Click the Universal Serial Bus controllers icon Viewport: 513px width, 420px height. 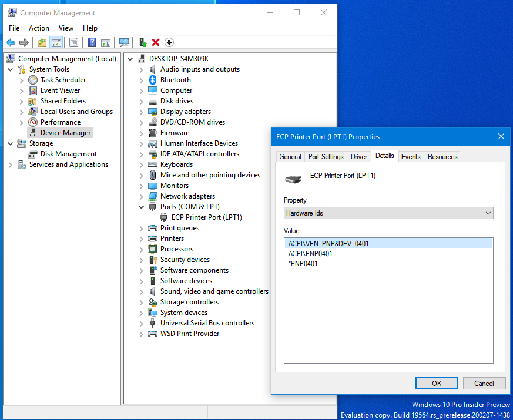click(x=152, y=323)
